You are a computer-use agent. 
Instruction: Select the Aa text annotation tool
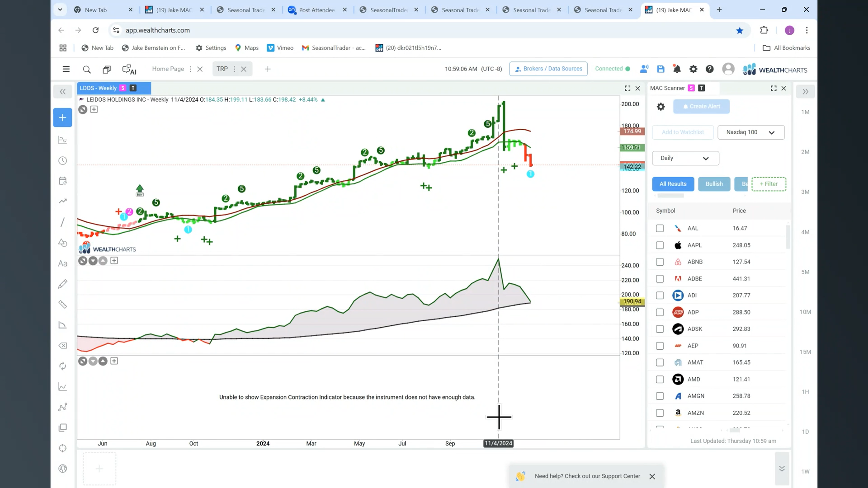click(63, 263)
